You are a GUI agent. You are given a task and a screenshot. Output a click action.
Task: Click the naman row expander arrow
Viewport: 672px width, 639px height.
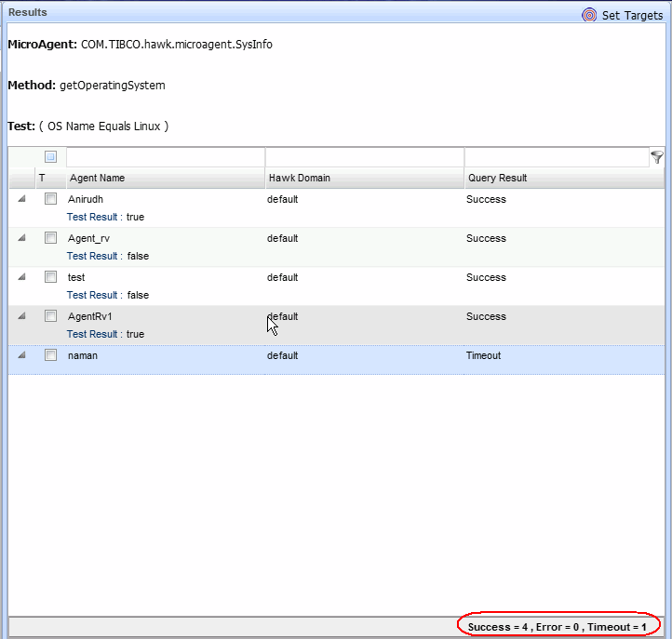(x=21, y=355)
